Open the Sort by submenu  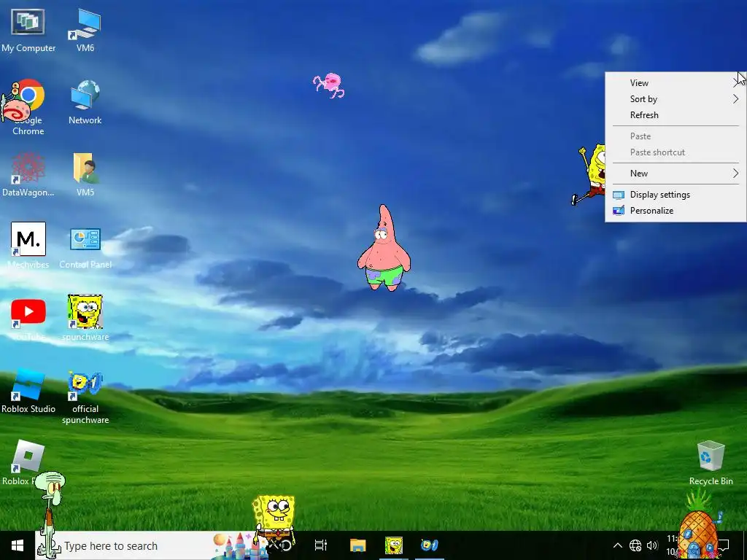point(676,99)
